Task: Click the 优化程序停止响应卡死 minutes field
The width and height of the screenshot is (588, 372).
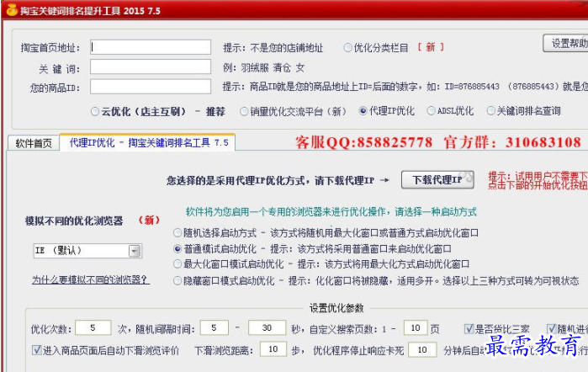Action: tap(422, 349)
